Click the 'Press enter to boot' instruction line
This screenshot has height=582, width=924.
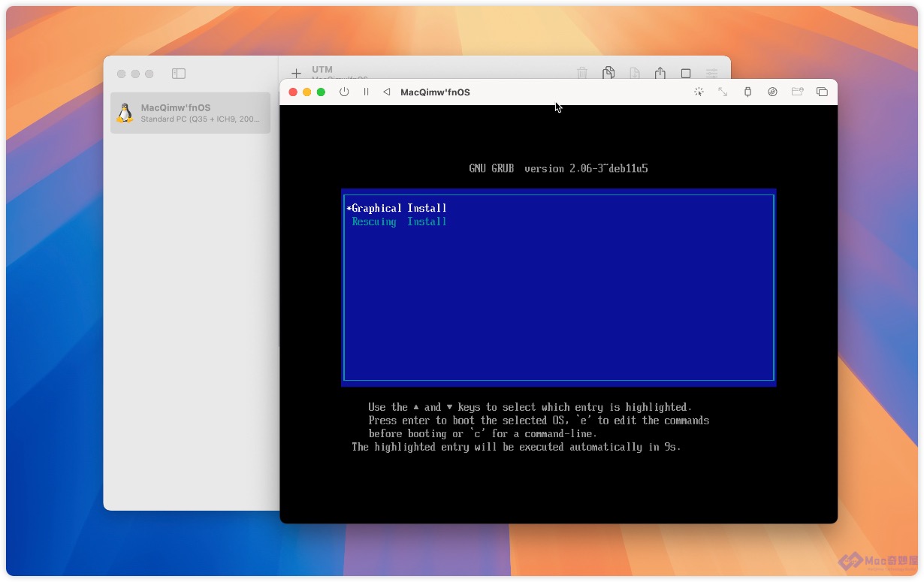(x=539, y=421)
